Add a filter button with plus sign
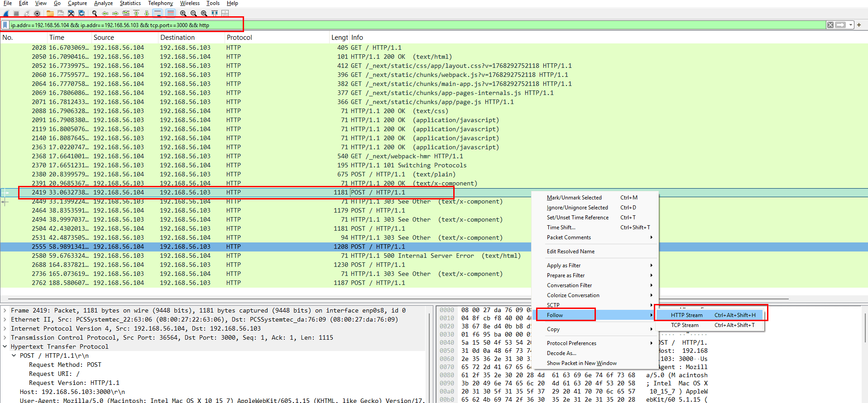 (859, 25)
